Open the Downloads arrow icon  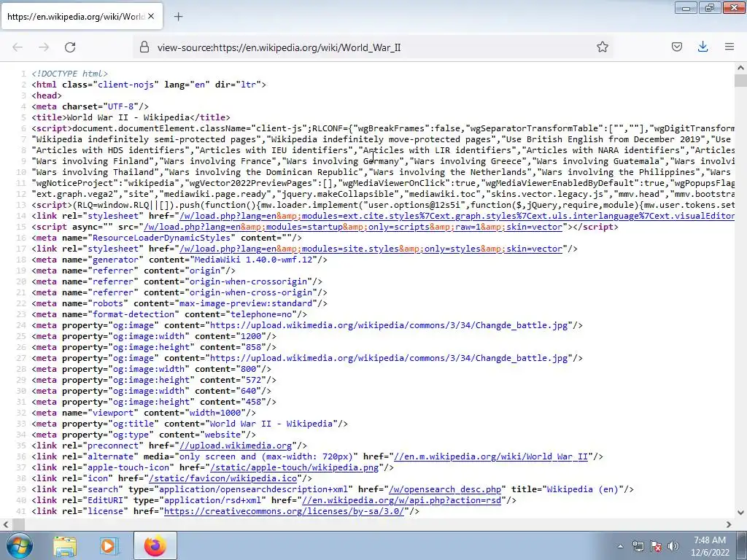click(703, 47)
